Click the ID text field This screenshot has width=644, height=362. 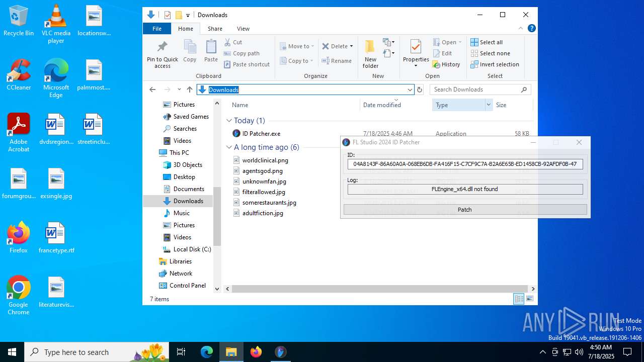(465, 164)
